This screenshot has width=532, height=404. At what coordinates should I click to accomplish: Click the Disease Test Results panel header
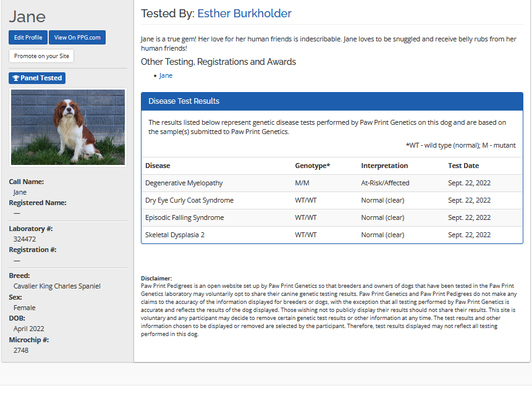[332, 101]
